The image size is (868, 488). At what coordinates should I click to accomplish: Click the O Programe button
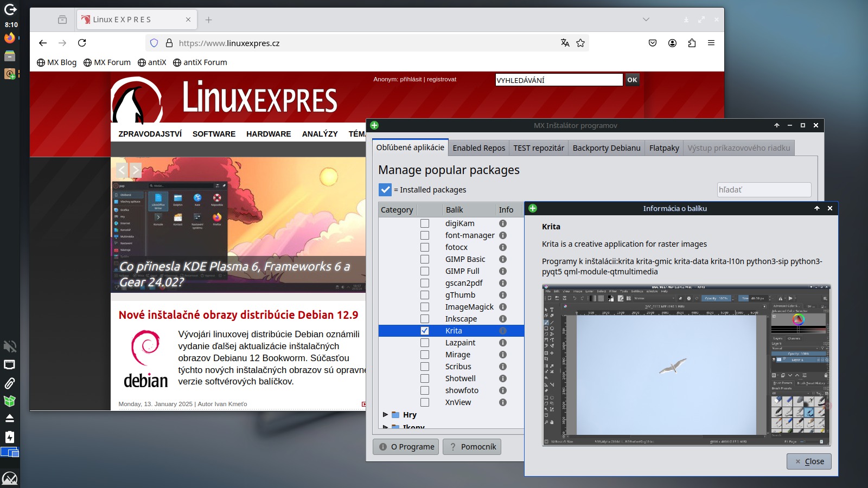[x=407, y=447]
